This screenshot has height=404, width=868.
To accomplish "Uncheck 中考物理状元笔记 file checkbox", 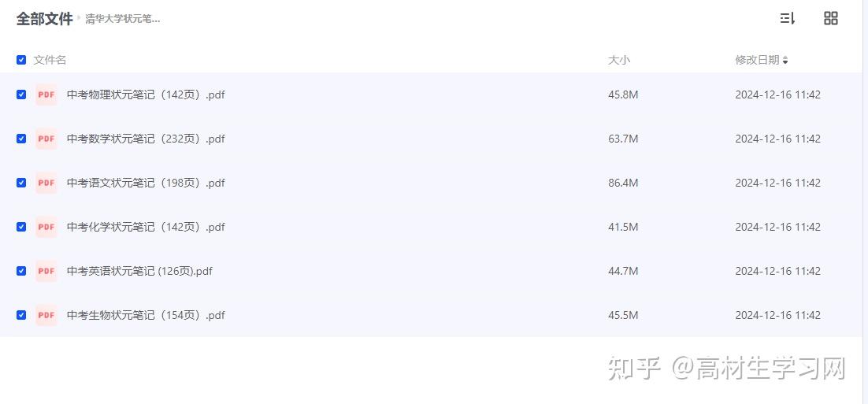I will coord(21,95).
